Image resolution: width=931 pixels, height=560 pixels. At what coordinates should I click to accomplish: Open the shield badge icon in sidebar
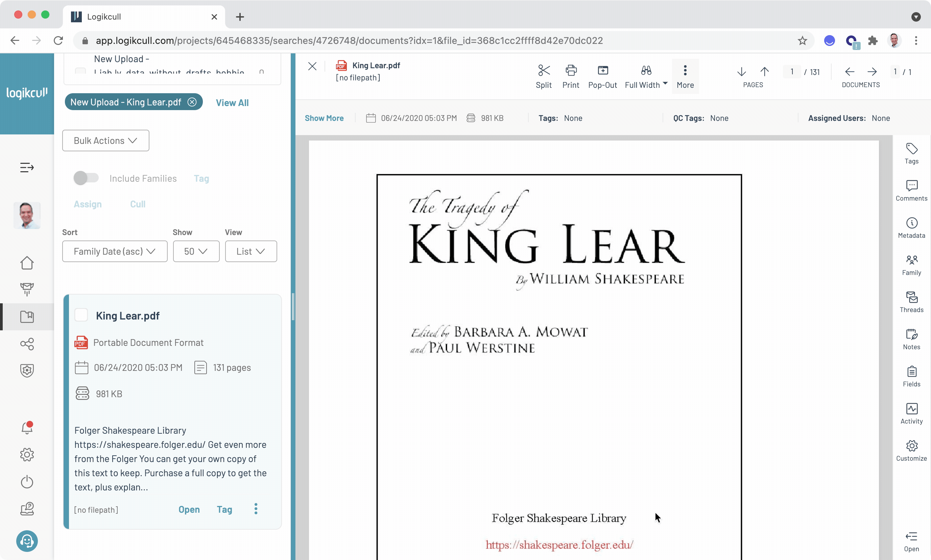(x=27, y=370)
